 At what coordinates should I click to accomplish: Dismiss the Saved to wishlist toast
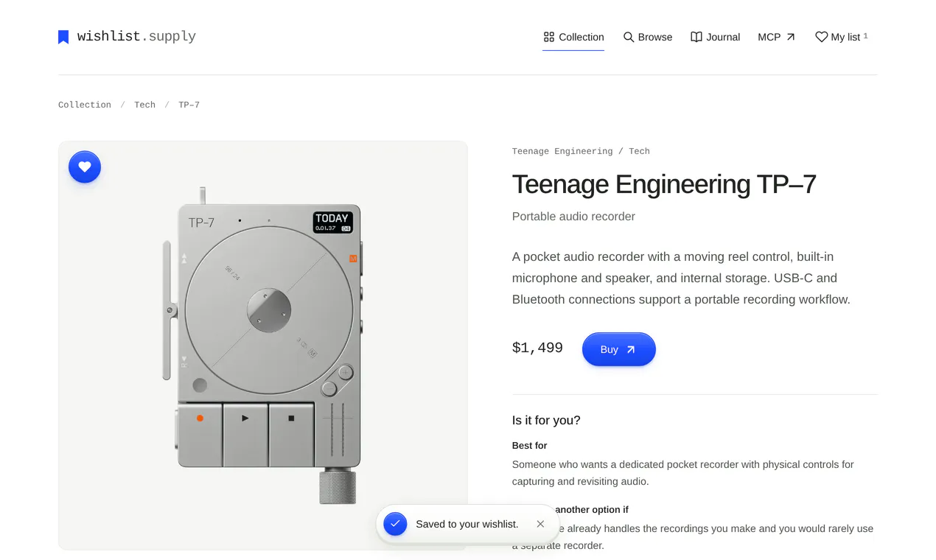point(540,524)
